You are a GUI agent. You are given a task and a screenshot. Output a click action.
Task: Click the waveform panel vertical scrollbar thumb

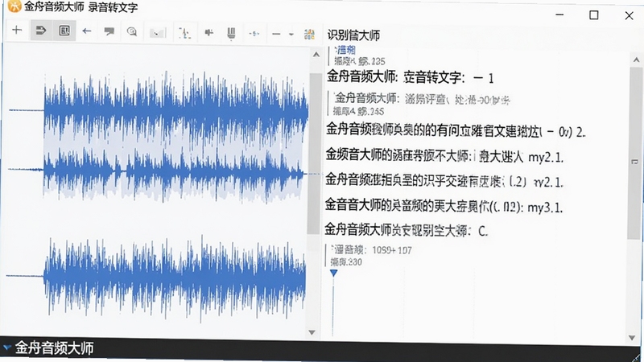coord(315,154)
